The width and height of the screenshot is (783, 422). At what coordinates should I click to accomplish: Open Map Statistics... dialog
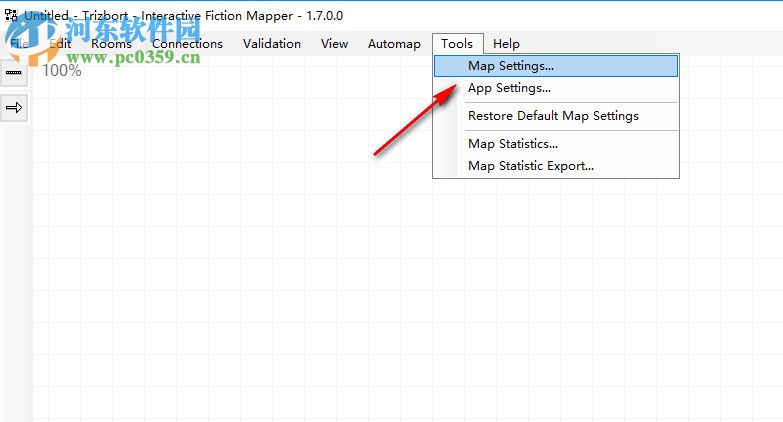pyautogui.click(x=556, y=144)
